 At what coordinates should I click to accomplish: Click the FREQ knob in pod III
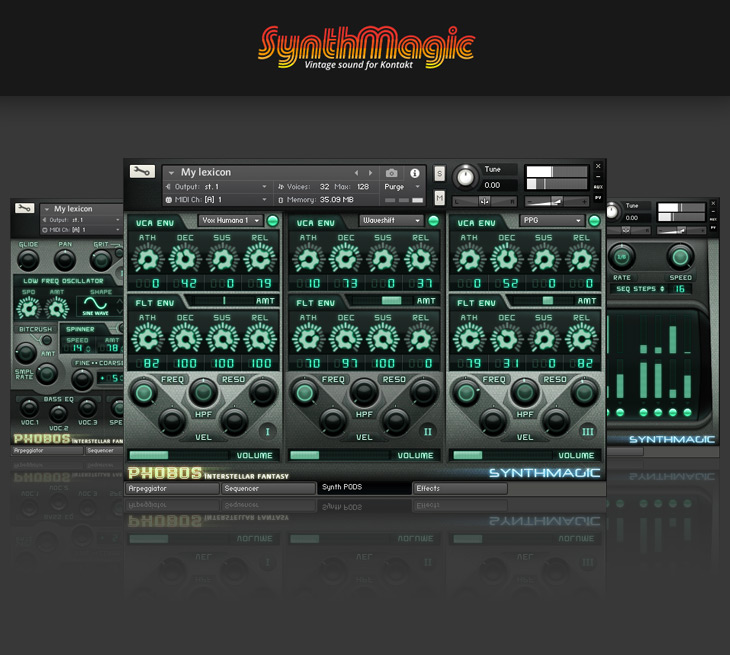pos(466,393)
